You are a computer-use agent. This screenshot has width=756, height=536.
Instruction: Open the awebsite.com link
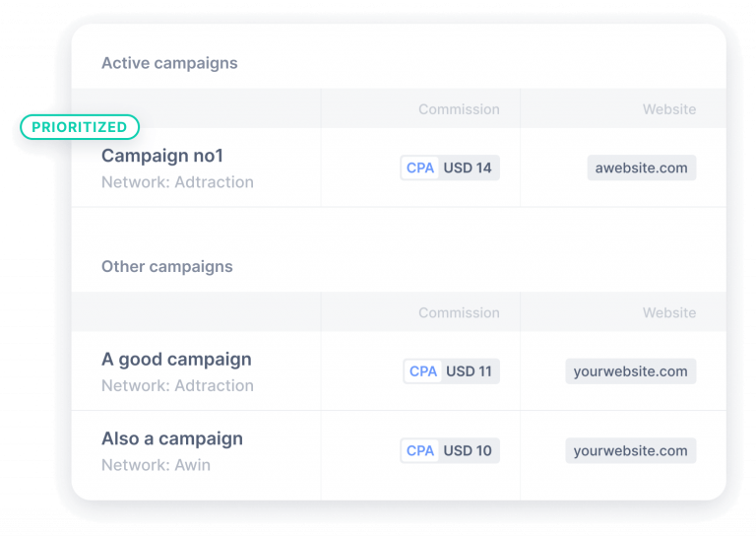click(641, 167)
